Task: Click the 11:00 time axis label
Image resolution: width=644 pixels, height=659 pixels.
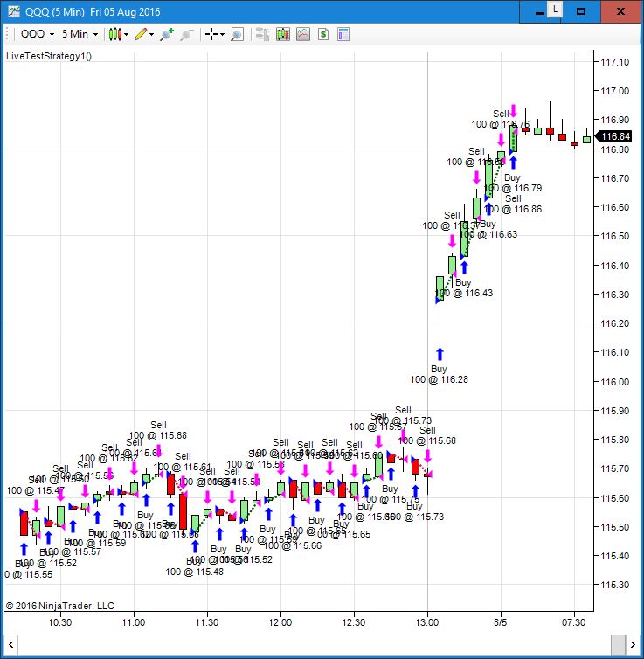Action: click(134, 622)
